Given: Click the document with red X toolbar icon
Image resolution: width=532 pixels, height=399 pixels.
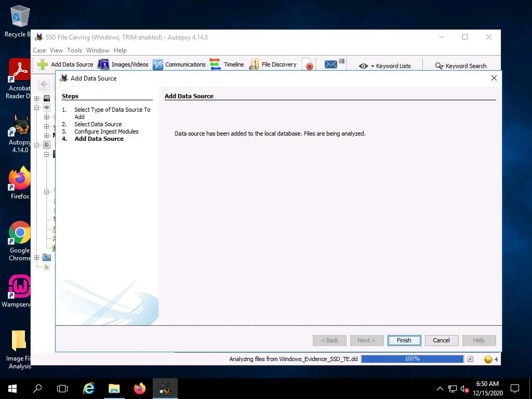Looking at the screenshot, I should click(309, 64).
